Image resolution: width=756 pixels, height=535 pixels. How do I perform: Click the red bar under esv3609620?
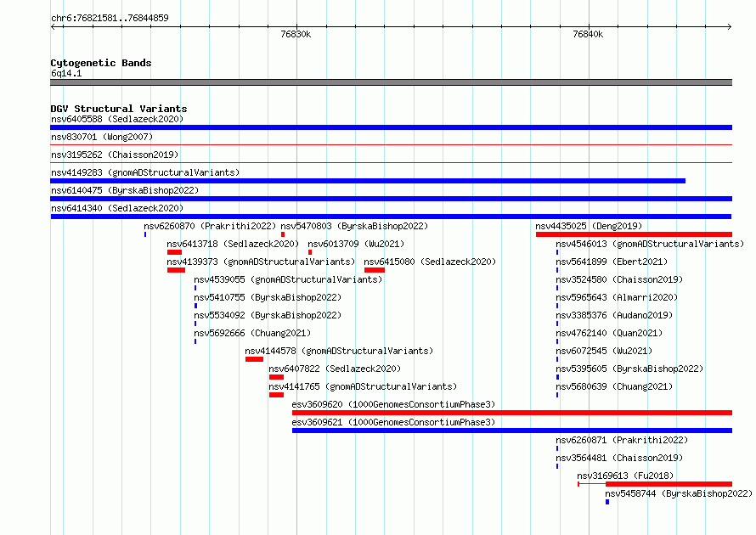click(x=512, y=413)
